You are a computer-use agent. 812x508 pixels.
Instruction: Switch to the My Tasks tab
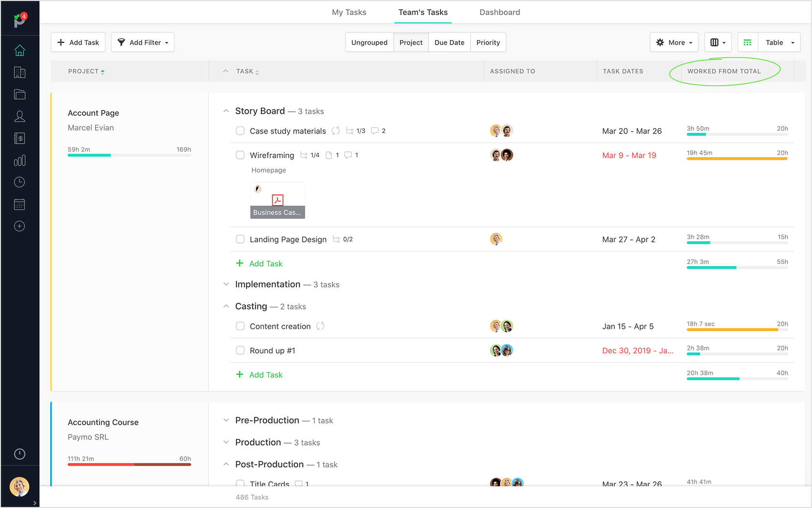click(348, 12)
